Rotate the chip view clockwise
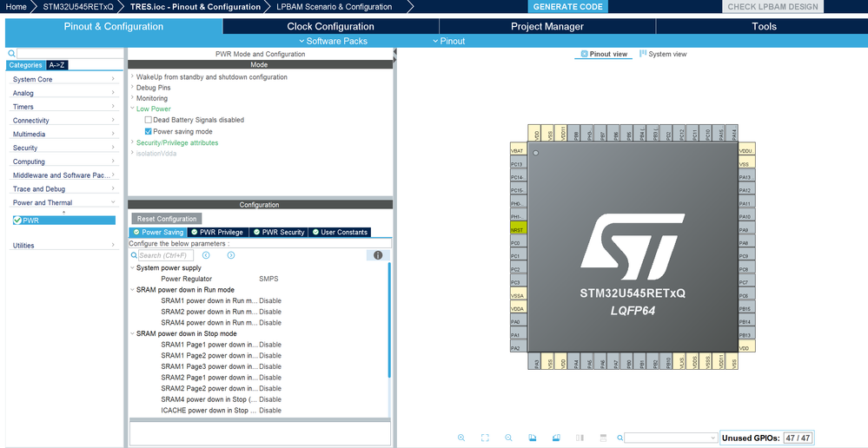Screen dimensions: 868x448 [532, 438]
